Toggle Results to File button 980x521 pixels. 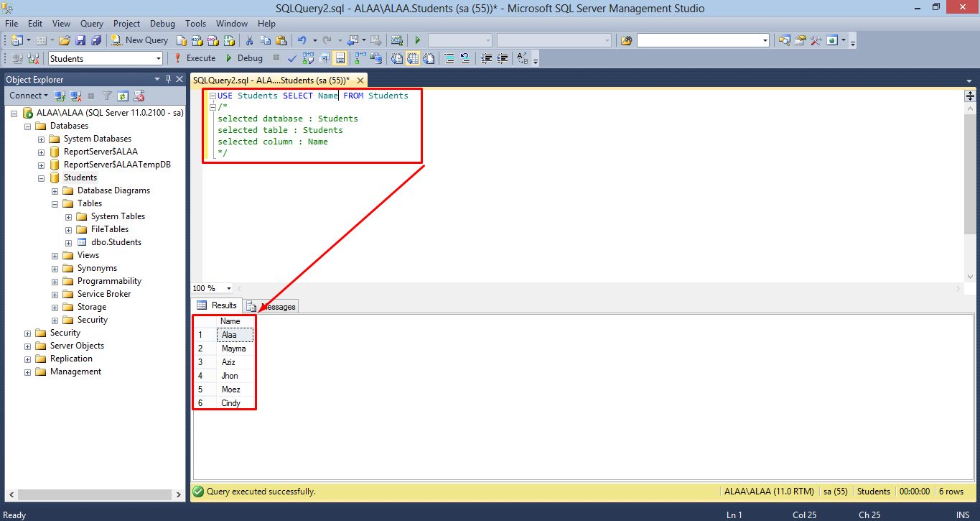pos(428,58)
